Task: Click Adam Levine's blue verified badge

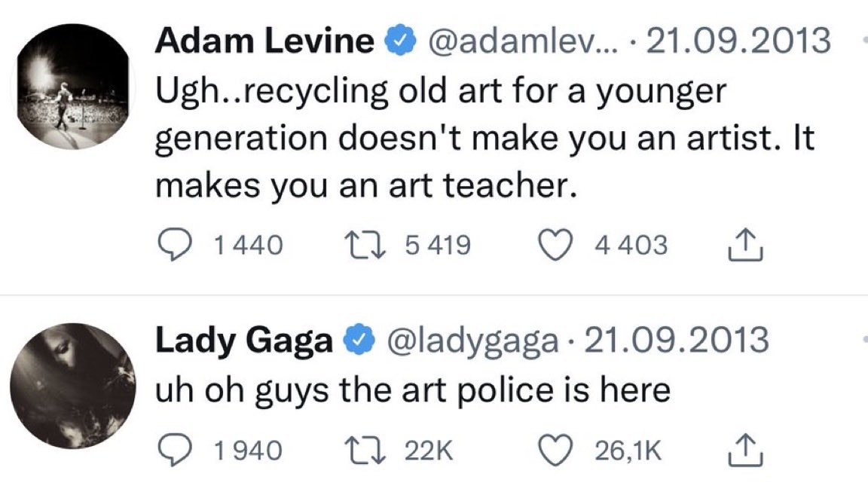Action: pyautogui.click(x=398, y=42)
